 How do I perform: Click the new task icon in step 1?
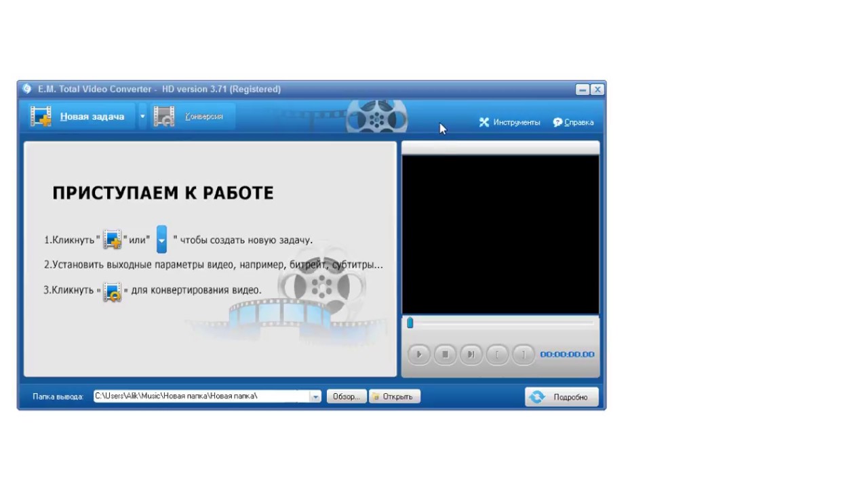point(112,240)
